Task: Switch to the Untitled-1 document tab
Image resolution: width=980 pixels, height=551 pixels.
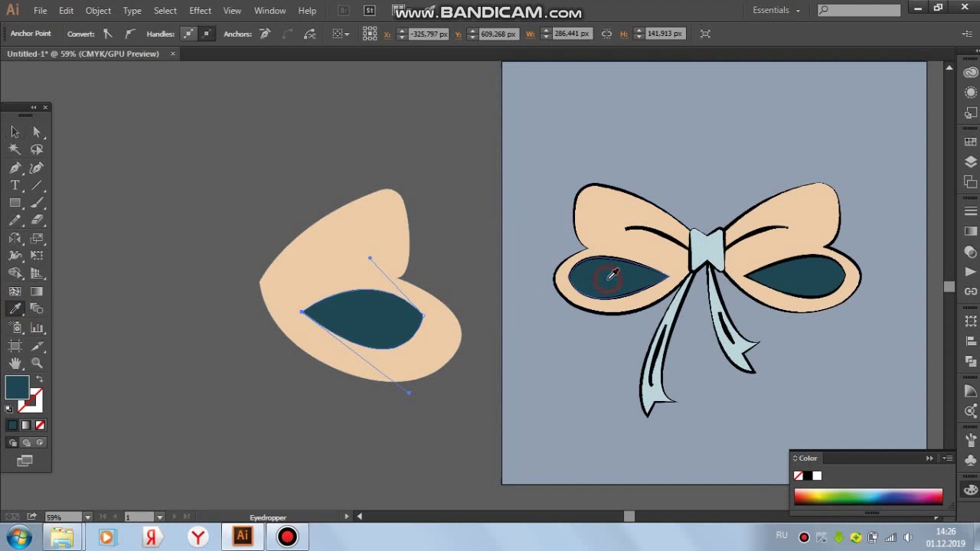Action: 83,54
